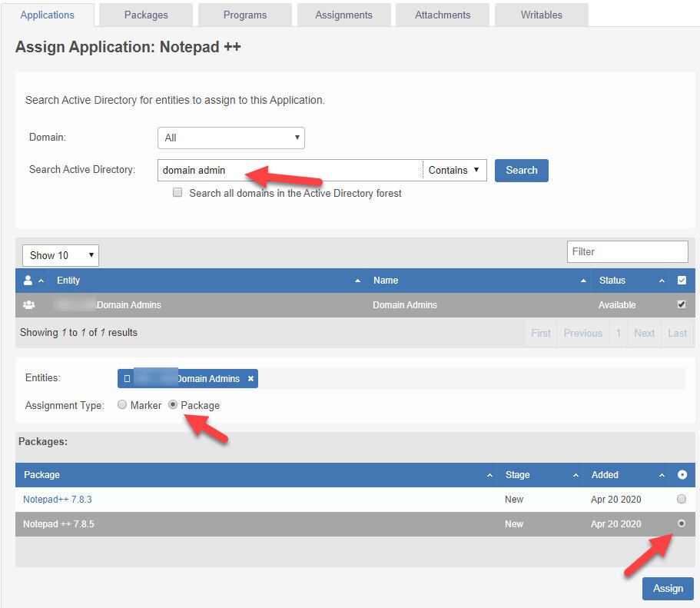The height and width of the screenshot is (608, 700).
Task: Click the Available status cell
Action: (x=617, y=305)
